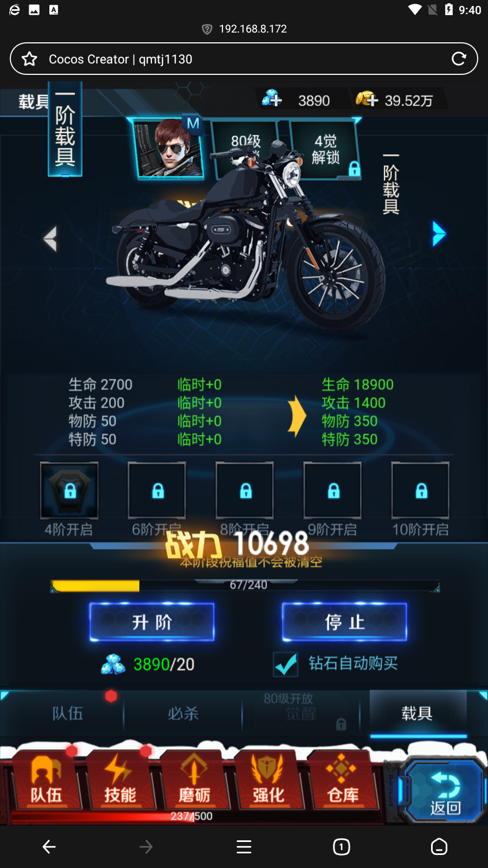Reload the page with the refresh icon

[x=459, y=59]
